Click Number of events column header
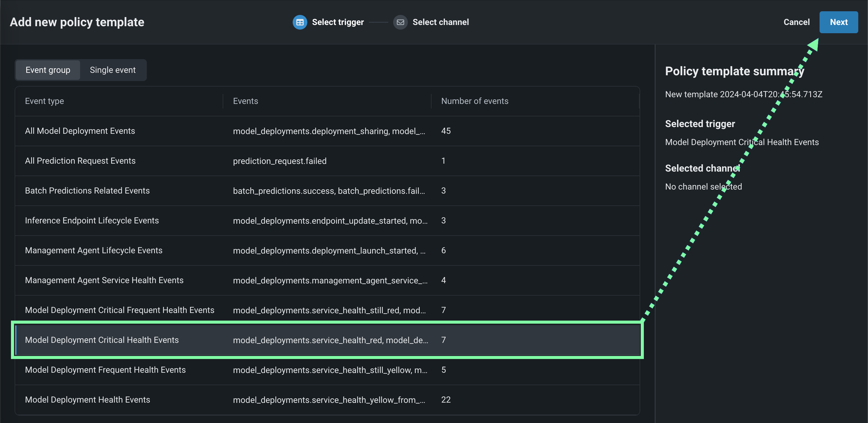 (475, 101)
